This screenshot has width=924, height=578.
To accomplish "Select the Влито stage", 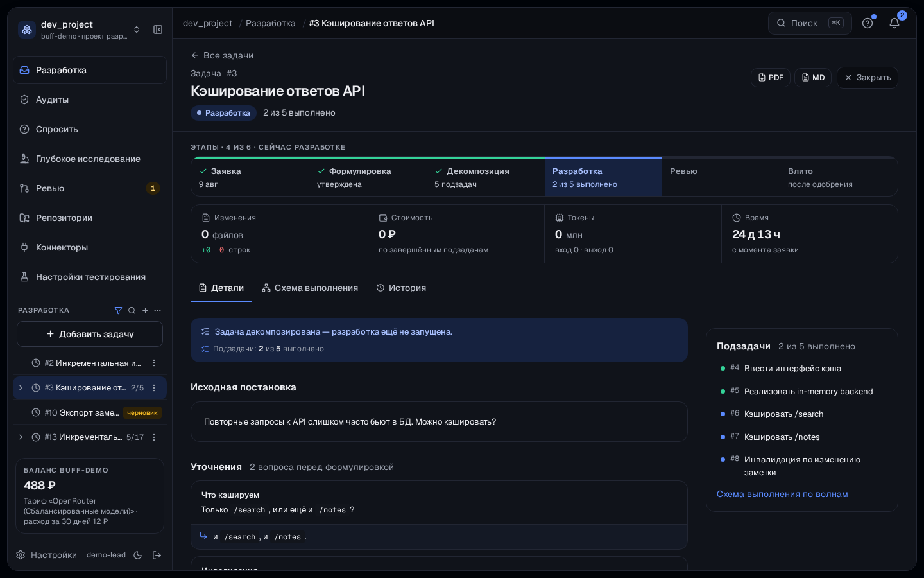I will [839, 177].
